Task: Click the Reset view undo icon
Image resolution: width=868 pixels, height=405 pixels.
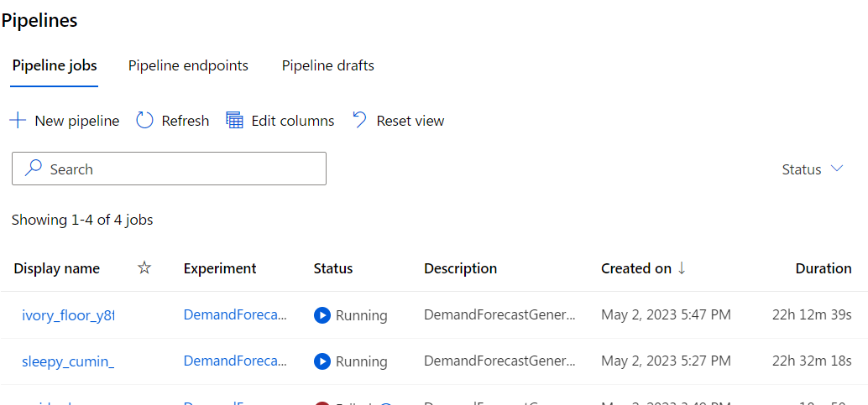Action: pos(359,121)
